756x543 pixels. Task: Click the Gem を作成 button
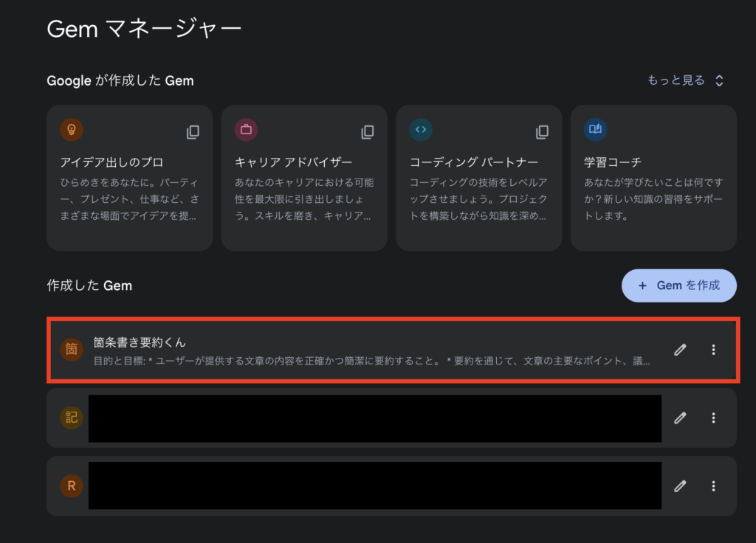pos(679,286)
